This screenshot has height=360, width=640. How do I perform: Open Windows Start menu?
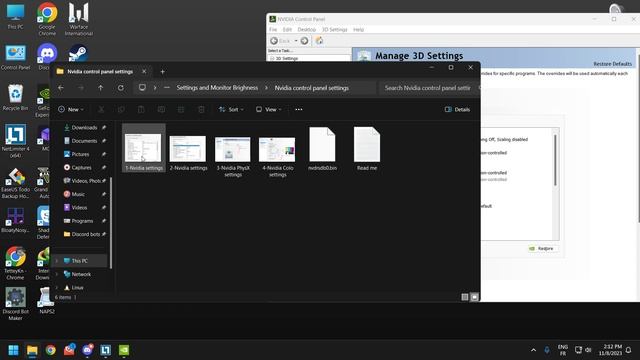pos(13,350)
